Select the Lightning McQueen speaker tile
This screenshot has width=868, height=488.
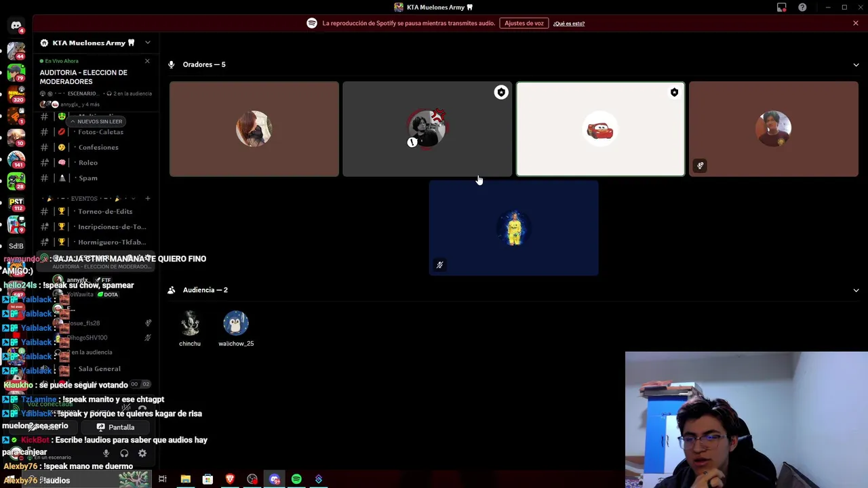(601, 129)
